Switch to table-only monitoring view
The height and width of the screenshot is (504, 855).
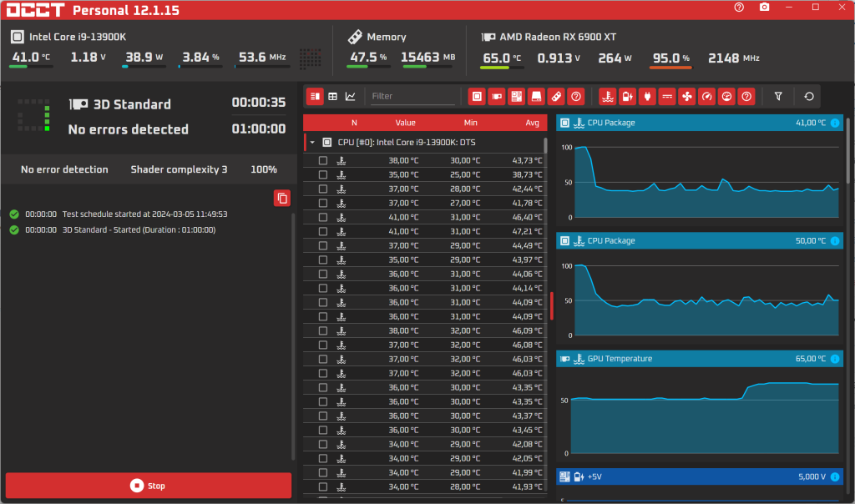[332, 97]
